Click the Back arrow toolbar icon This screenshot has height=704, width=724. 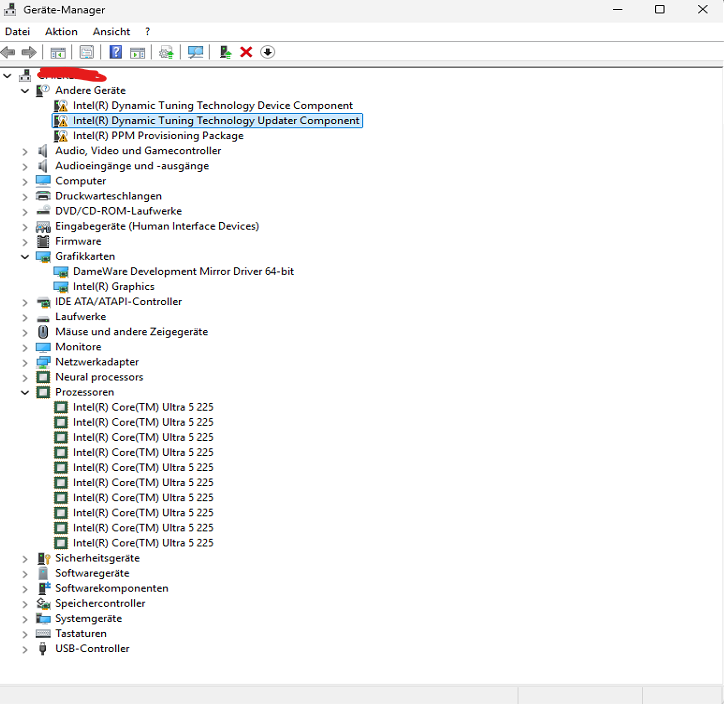coord(8,52)
